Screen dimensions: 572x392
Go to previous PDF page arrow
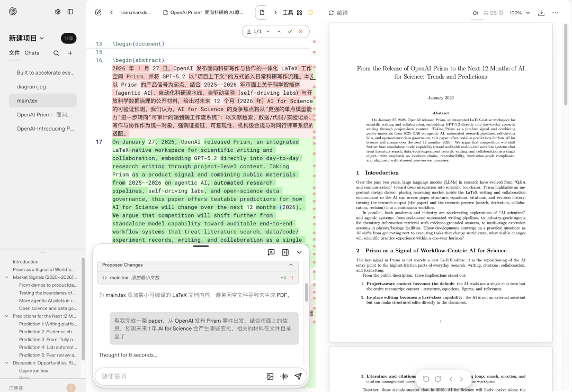[451, 379]
